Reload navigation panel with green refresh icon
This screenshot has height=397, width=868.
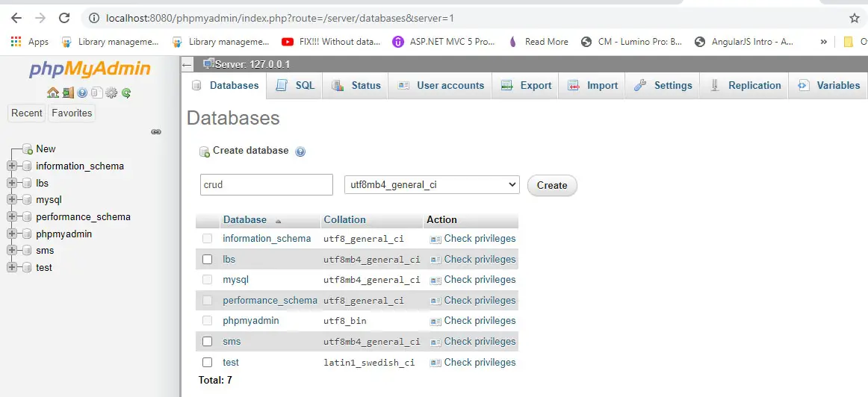tap(126, 93)
